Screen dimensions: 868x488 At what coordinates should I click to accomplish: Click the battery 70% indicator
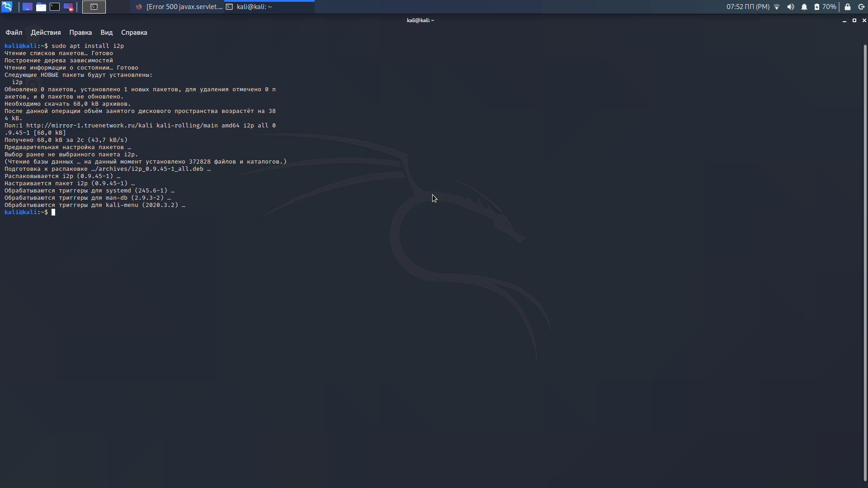pos(825,7)
